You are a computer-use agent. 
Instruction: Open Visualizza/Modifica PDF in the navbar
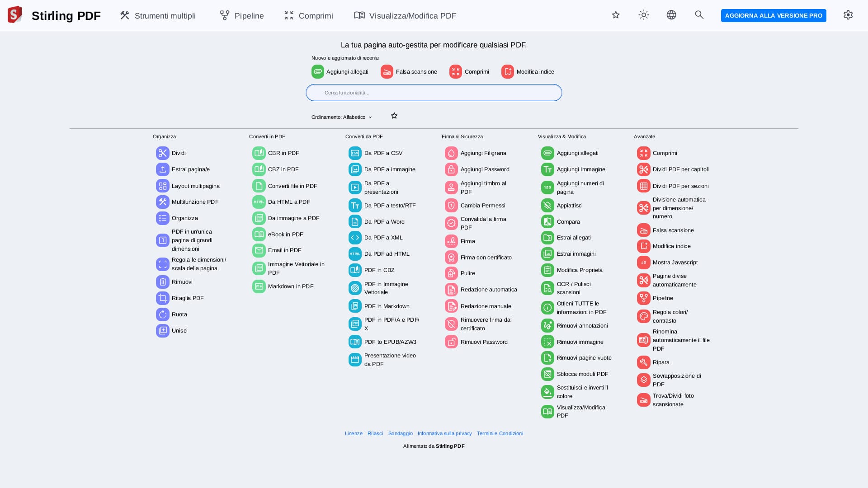coord(405,16)
